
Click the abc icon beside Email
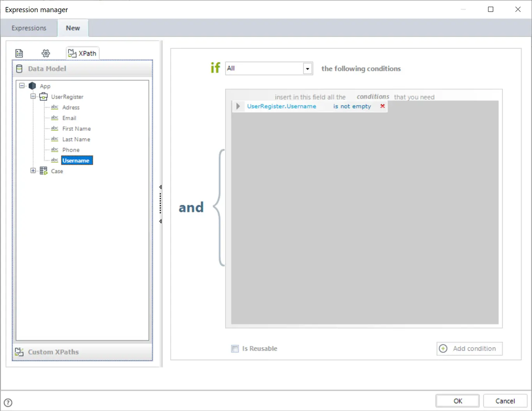point(55,118)
